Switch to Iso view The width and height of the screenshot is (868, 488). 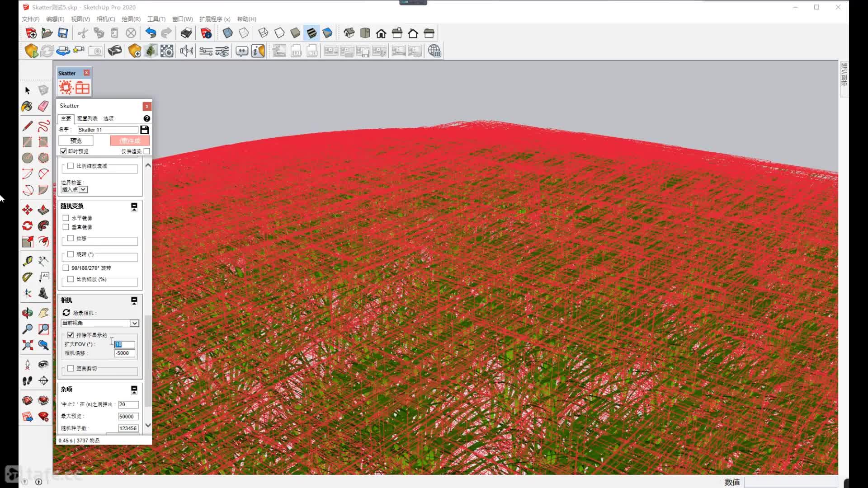[349, 33]
